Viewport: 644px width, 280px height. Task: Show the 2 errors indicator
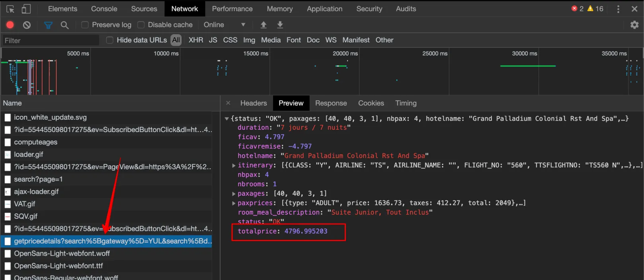tap(577, 8)
